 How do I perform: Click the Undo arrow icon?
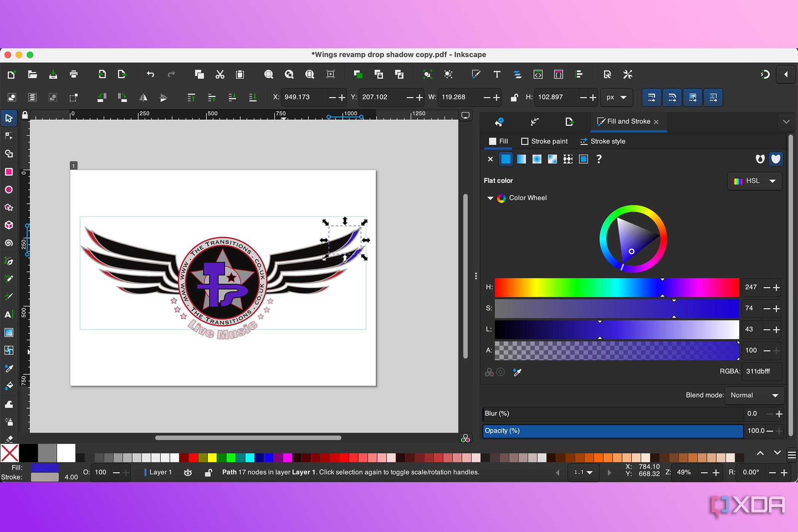(150, 74)
